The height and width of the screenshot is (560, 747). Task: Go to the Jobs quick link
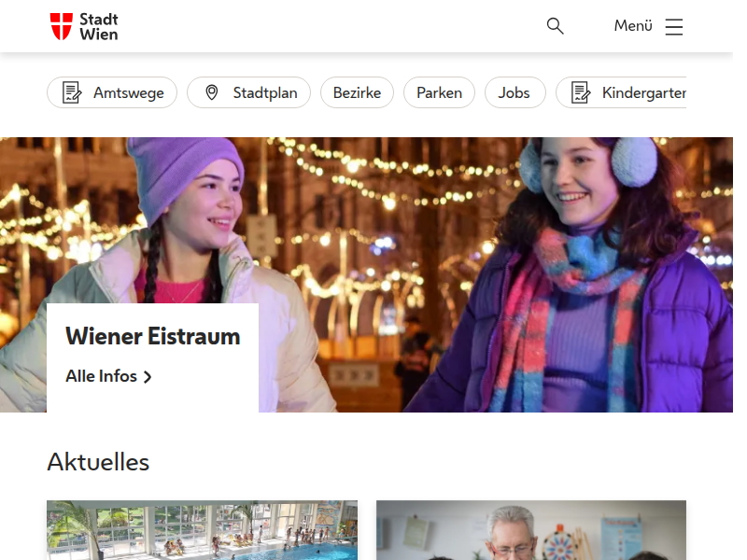(514, 92)
